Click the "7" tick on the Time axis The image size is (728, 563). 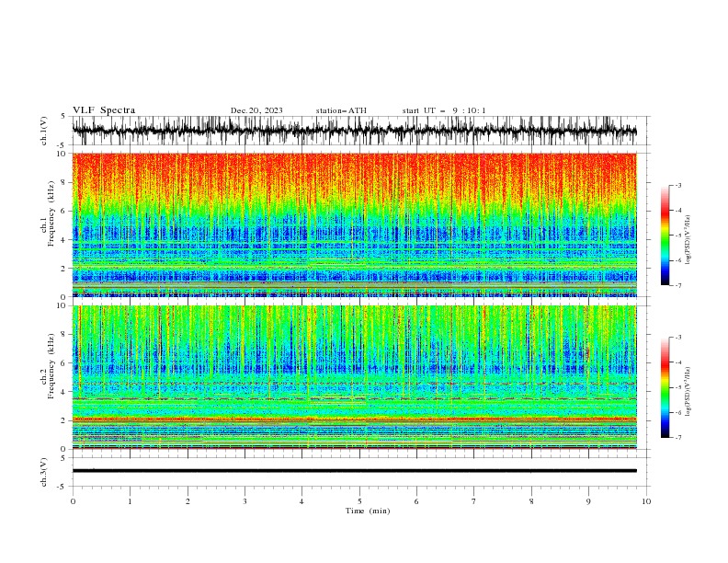474,501
